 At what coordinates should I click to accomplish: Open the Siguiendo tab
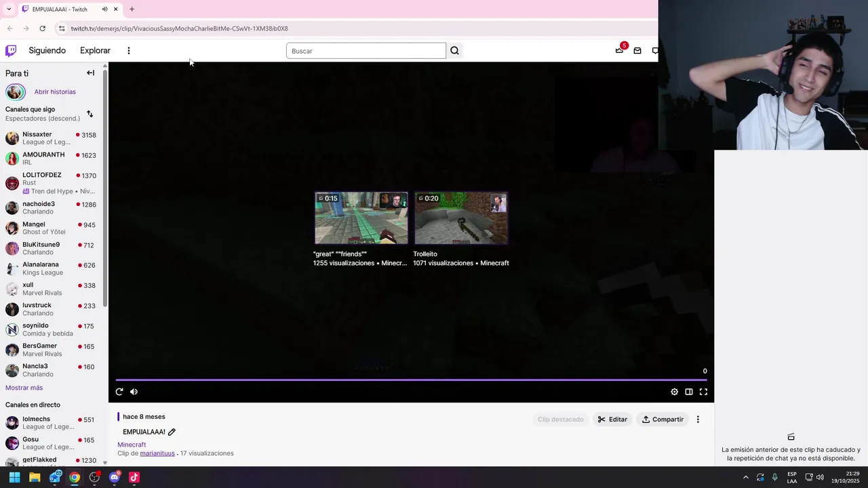pyautogui.click(x=47, y=51)
